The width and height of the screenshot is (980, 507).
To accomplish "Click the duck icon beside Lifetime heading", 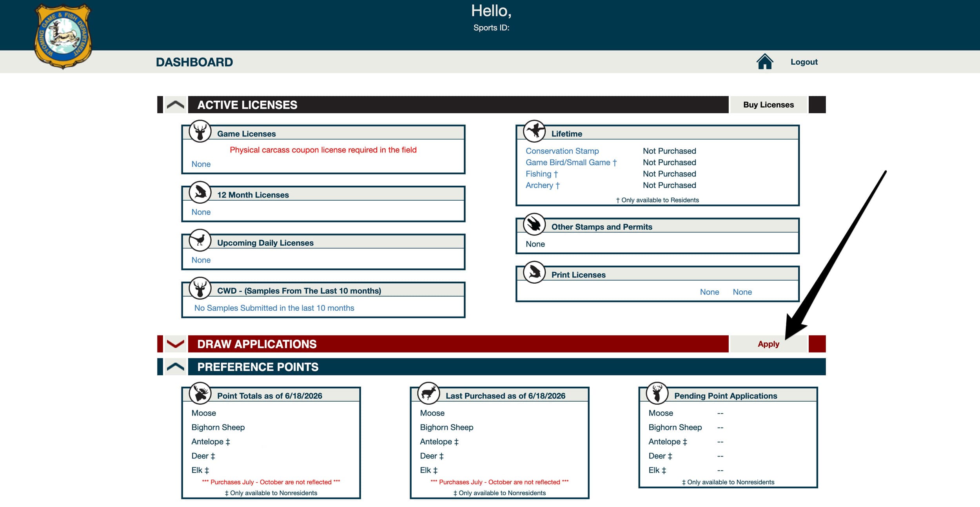I will (x=534, y=131).
